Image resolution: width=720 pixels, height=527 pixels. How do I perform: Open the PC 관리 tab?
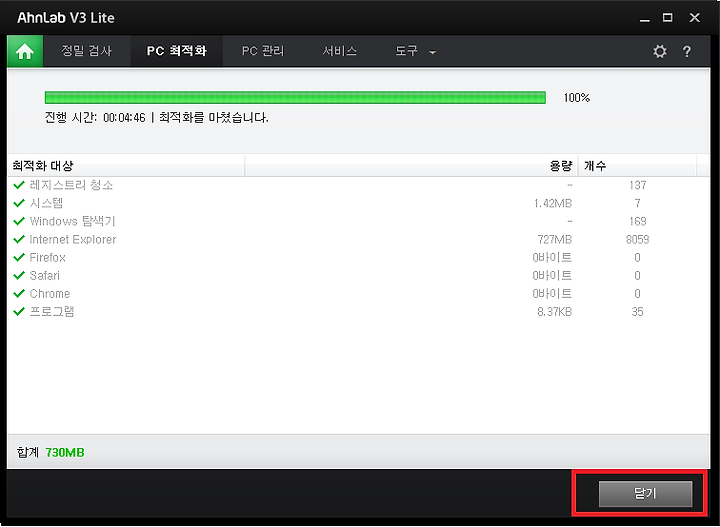[x=263, y=51]
